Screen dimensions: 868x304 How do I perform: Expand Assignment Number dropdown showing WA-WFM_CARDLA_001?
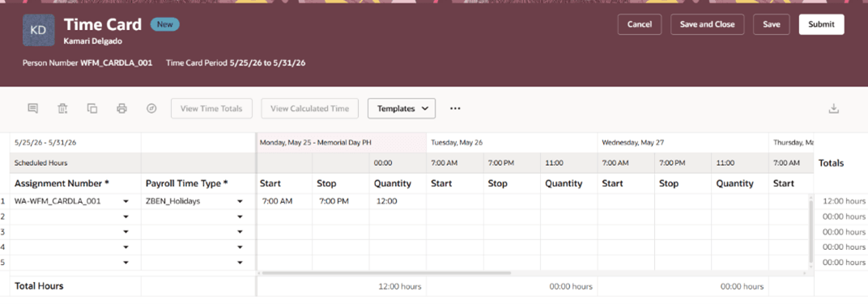pyautogui.click(x=126, y=202)
